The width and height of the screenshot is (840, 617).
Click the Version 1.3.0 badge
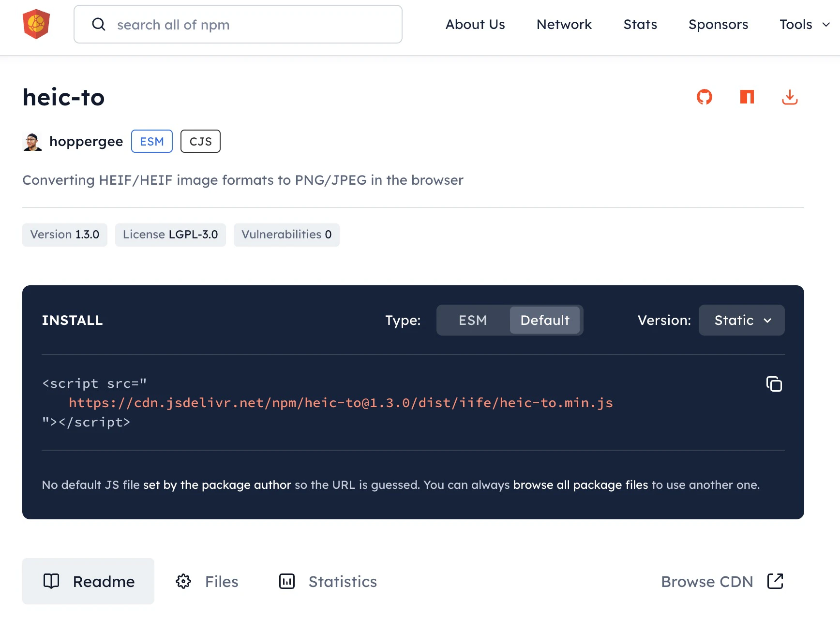[65, 235]
